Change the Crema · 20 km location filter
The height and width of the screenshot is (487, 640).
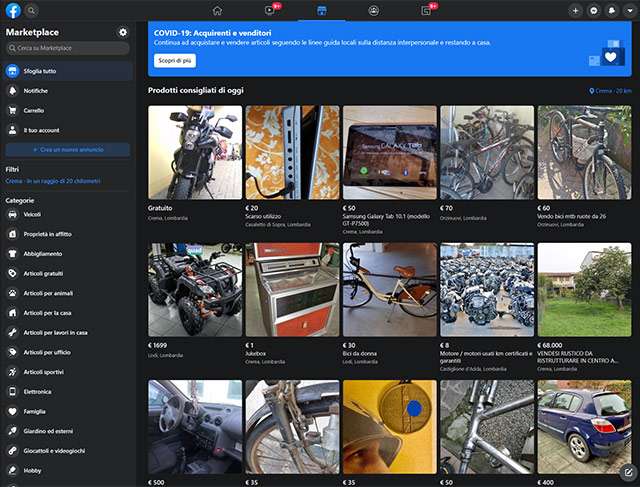pyautogui.click(x=610, y=91)
